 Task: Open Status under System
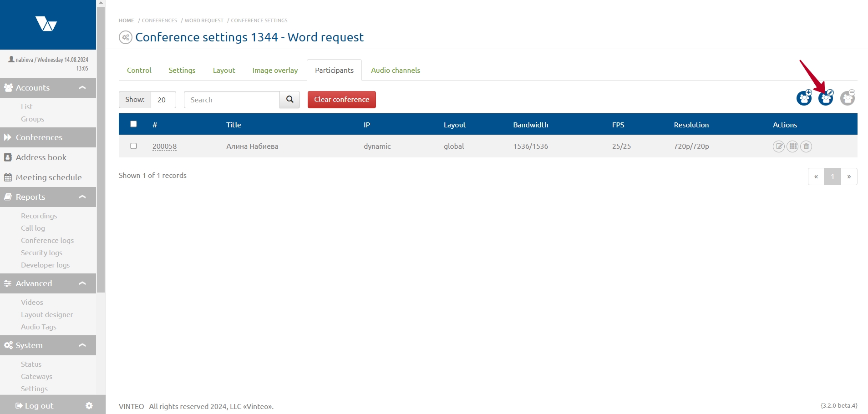(31, 364)
